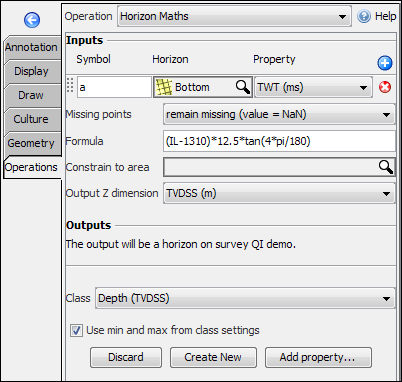The height and width of the screenshot is (382, 402).
Task: Search horizons using Bottom magnifier icon
Action: click(x=242, y=87)
